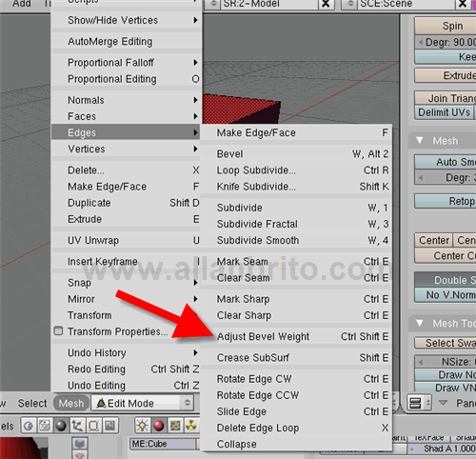Viewport: 476px width, 459px height.
Task: Show Lamp buttons in shading
Action: tap(142, 426)
